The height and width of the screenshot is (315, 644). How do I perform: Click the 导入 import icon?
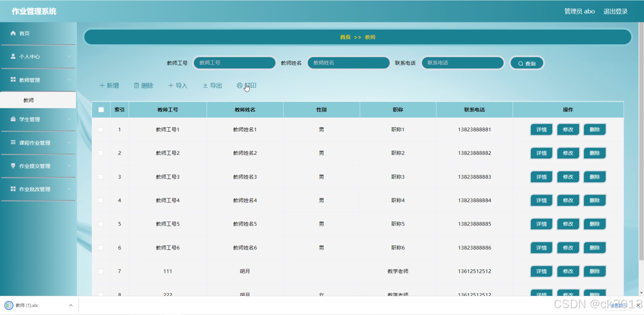171,85
